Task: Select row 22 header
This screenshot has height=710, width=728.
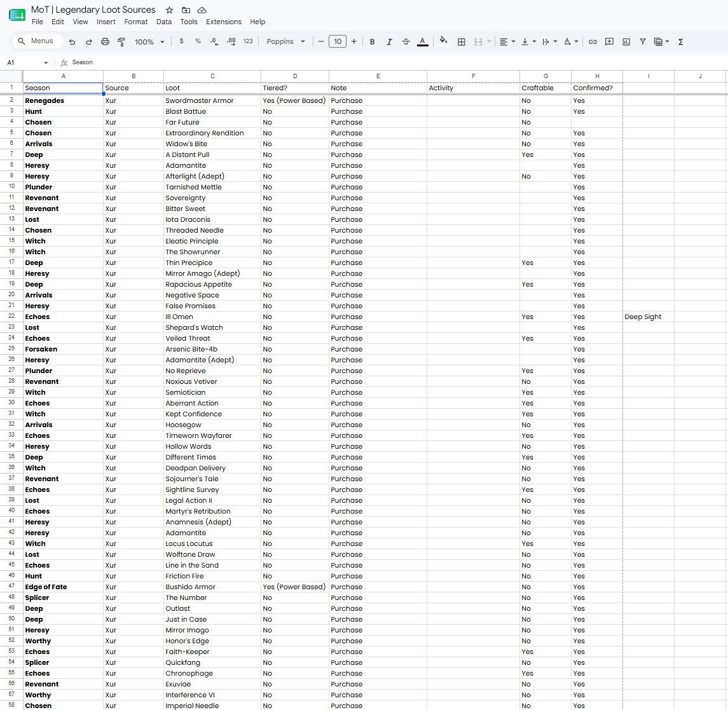Action: pos(11,317)
